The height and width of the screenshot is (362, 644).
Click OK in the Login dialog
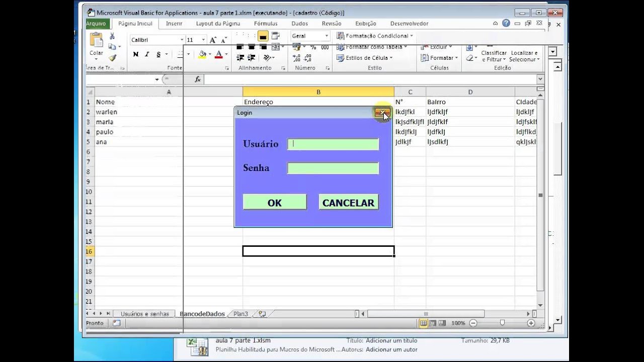point(275,202)
